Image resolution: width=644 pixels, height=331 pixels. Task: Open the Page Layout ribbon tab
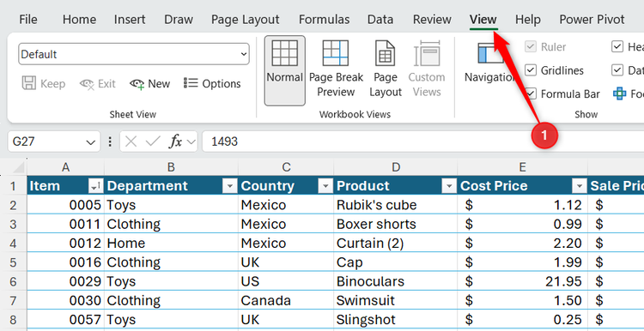click(x=246, y=19)
